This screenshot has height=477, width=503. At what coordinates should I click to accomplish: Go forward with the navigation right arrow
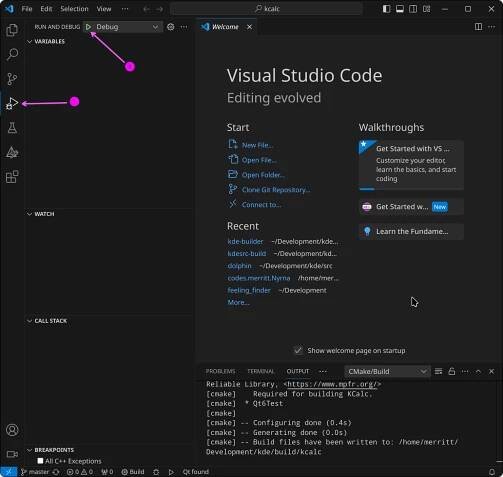159,9
